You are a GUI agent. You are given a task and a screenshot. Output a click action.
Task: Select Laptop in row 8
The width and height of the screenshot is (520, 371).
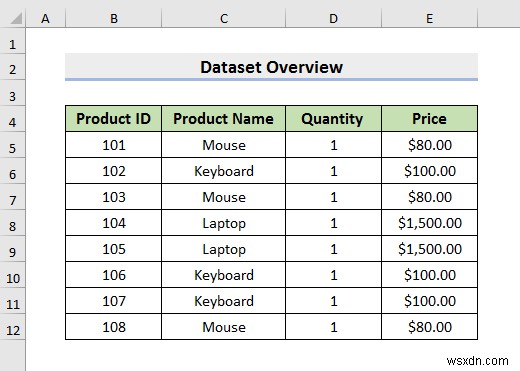tap(223, 223)
